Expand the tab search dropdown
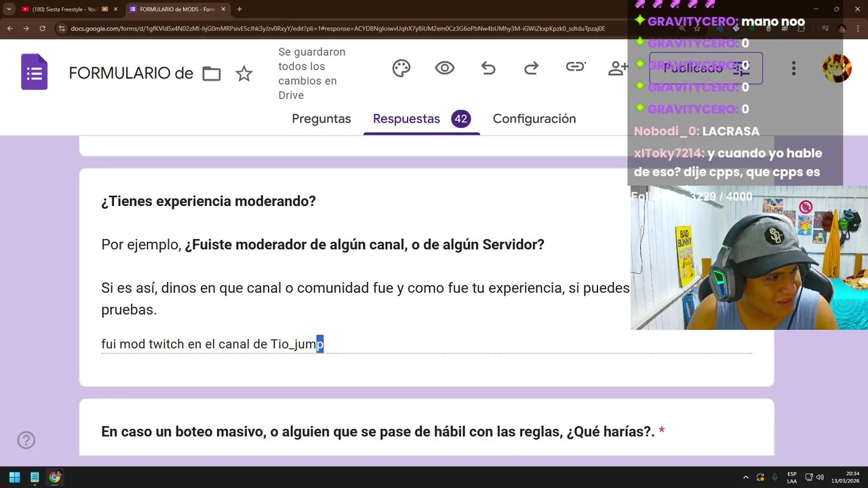The image size is (868, 488). 9,9
